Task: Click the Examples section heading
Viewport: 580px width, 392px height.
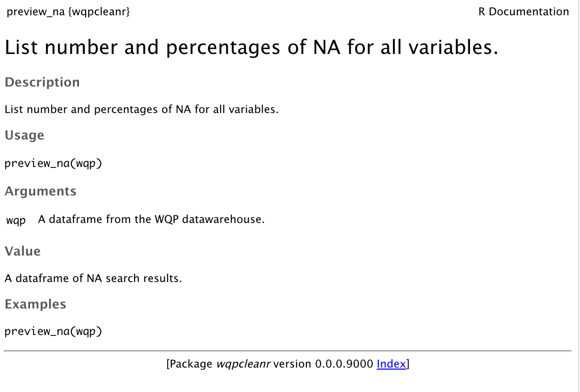Action: pos(35,304)
